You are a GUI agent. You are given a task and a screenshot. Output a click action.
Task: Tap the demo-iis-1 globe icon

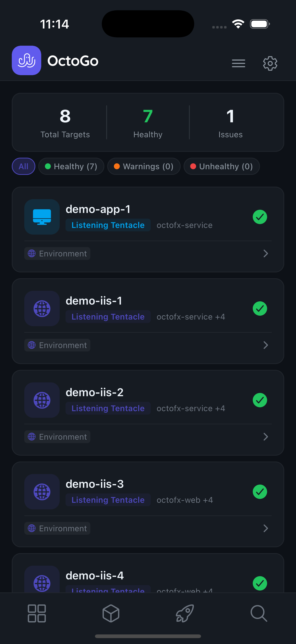(x=42, y=308)
